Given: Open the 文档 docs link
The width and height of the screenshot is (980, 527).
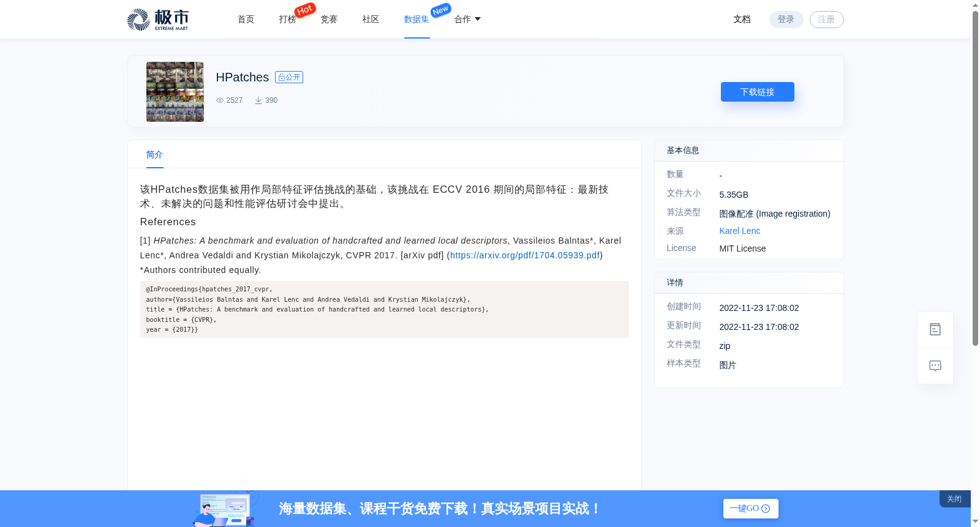Looking at the screenshot, I should pos(742,20).
